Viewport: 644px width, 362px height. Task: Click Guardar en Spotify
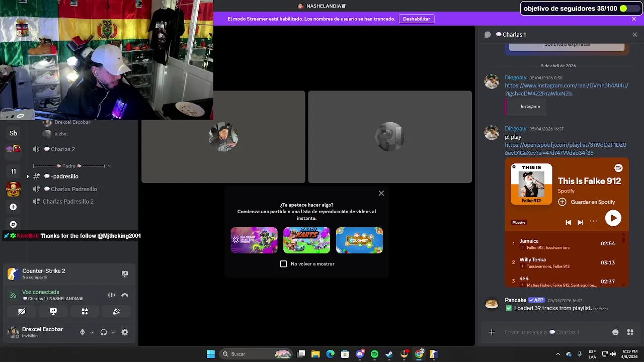(586, 202)
